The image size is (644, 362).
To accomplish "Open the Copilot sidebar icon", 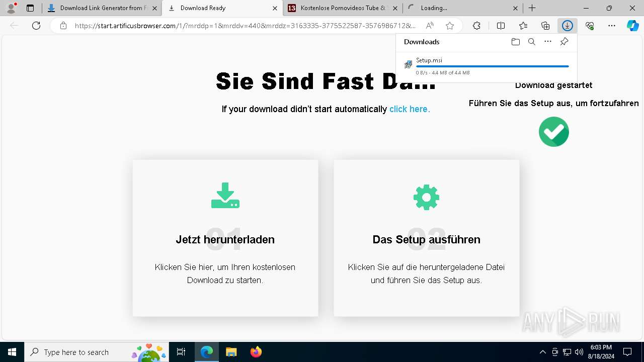I will click(632, 26).
